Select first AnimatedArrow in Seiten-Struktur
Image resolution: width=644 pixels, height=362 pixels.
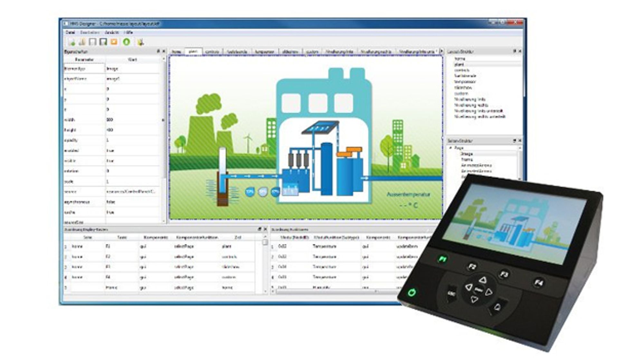pos(477,166)
